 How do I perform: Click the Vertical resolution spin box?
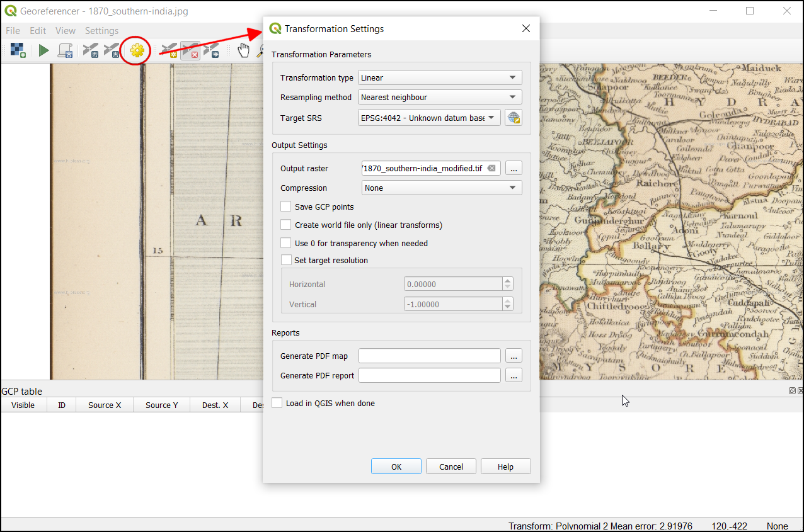(458, 304)
